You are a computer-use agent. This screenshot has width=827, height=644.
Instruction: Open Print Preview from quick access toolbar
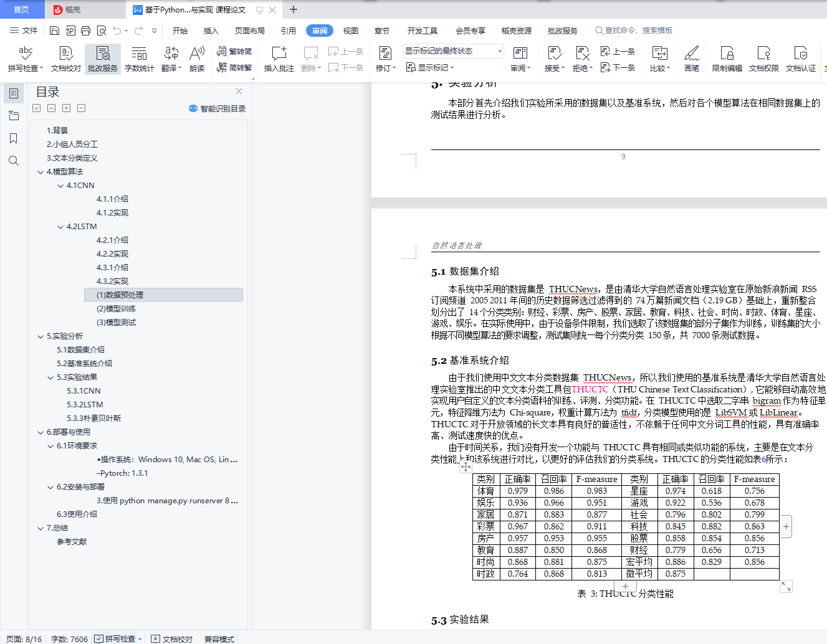coord(101,31)
